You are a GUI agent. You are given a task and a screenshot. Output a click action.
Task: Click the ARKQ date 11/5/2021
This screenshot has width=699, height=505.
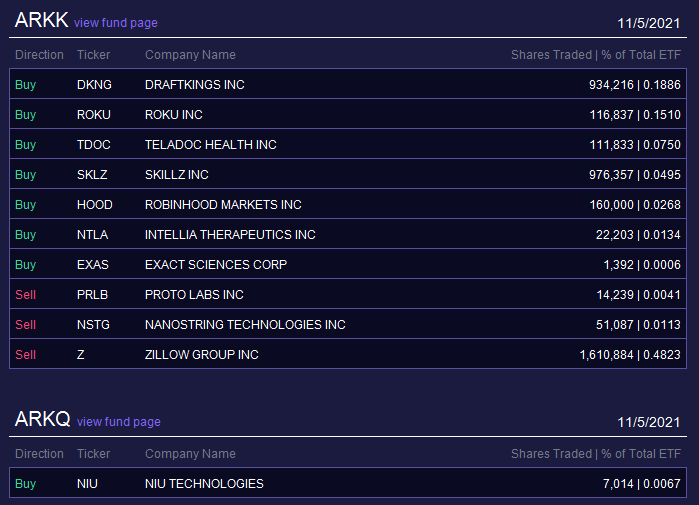(649, 423)
